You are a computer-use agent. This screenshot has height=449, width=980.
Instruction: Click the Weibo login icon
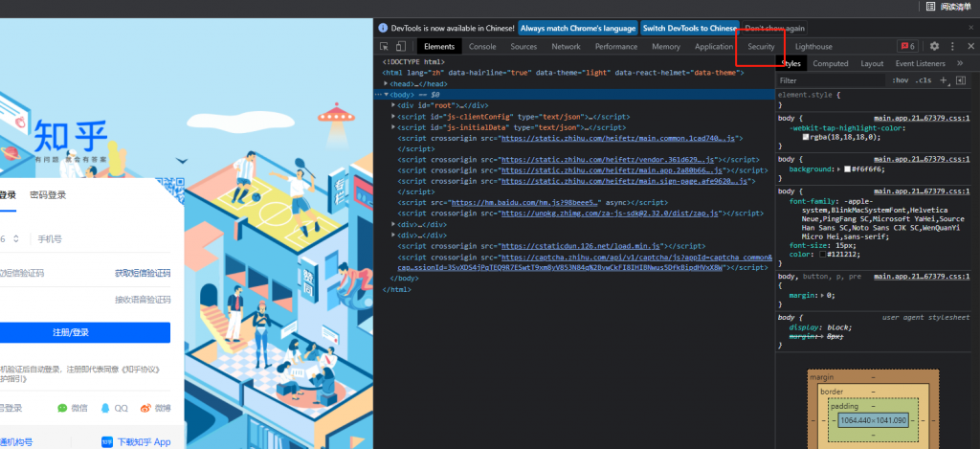coord(145,408)
